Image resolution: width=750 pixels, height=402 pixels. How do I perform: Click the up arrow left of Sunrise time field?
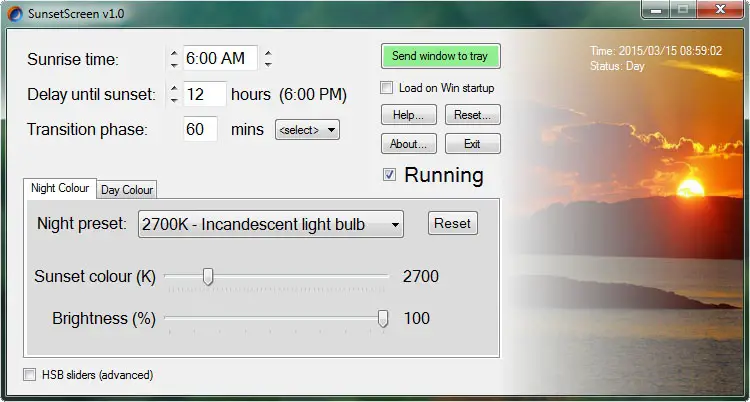coord(174,53)
